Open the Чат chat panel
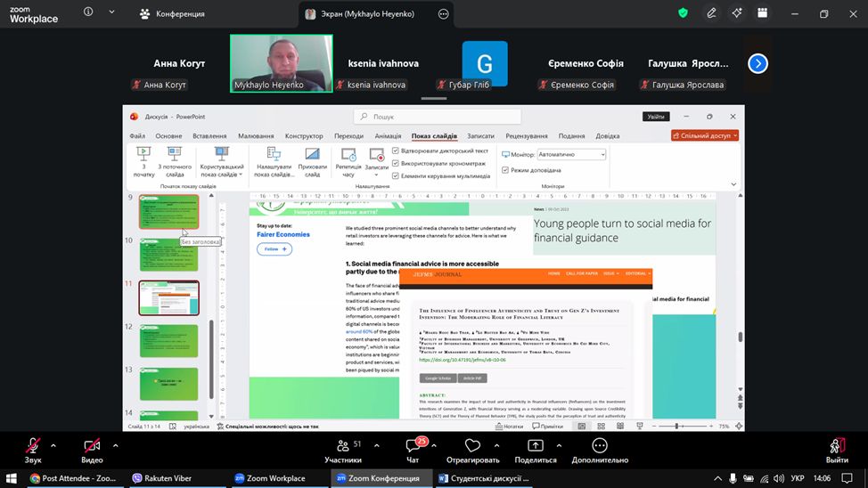868x488 pixels. coord(413,445)
